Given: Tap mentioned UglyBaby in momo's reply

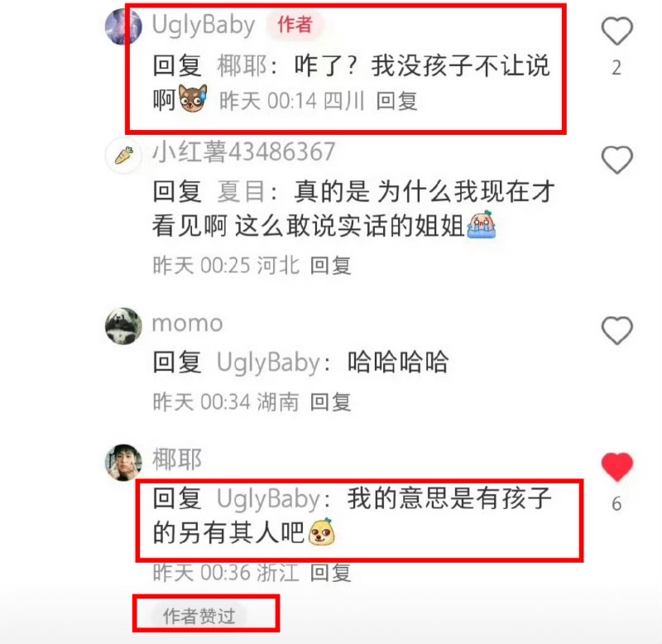Looking at the screenshot, I should click(x=268, y=363).
